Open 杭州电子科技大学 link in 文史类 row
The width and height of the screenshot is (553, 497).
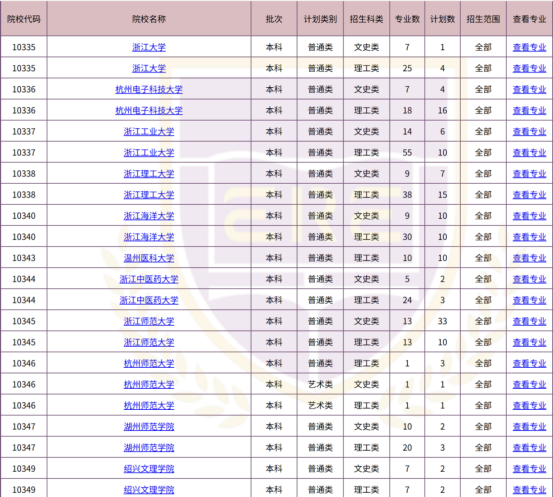click(149, 90)
